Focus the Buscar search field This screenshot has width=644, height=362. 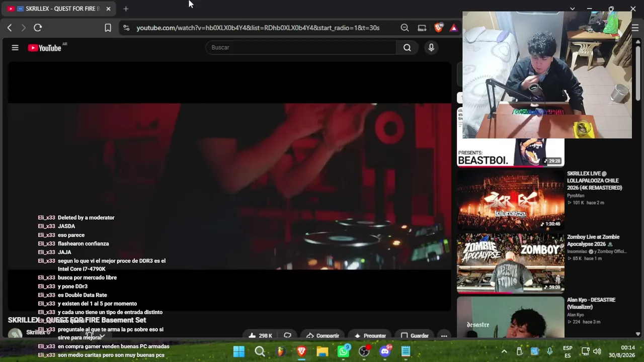(301, 48)
